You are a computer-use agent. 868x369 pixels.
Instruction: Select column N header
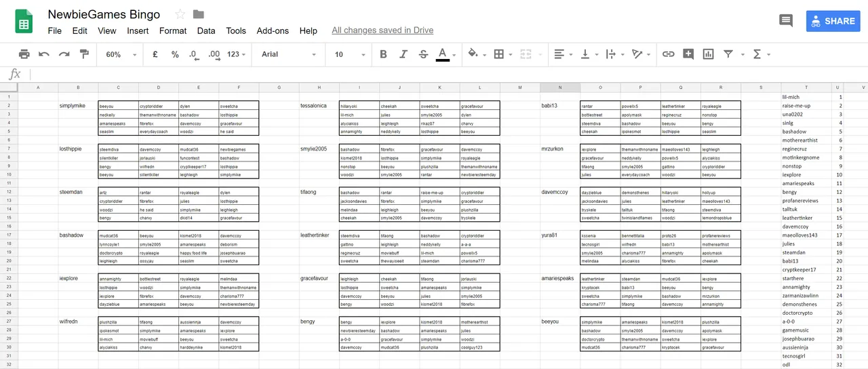(x=560, y=88)
